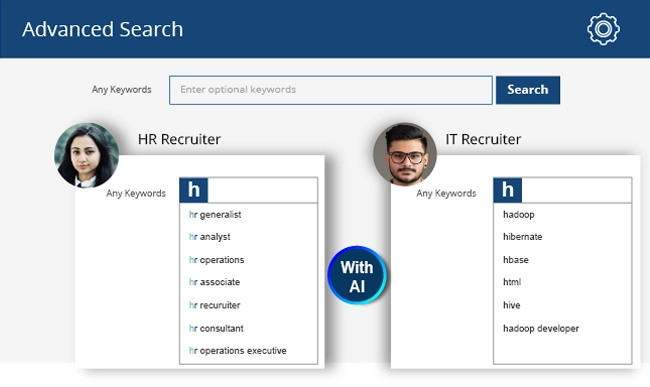Image resolution: width=650 pixels, height=387 pixels.
Task: Select the 'hr associate' suggestion
Action: pos(214,282)
